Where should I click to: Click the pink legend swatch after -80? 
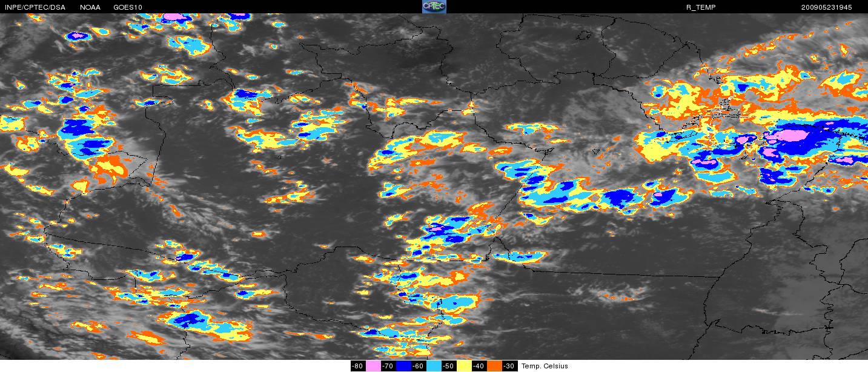373,366
